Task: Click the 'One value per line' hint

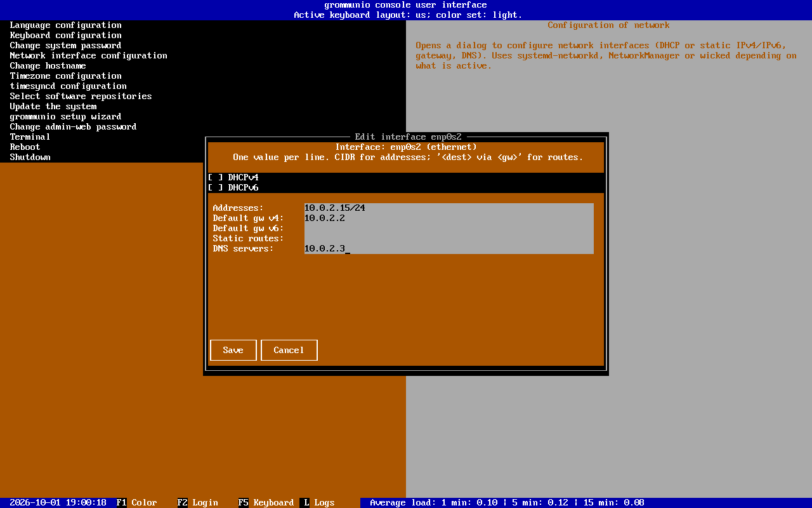Action: [x=409, y=157]
